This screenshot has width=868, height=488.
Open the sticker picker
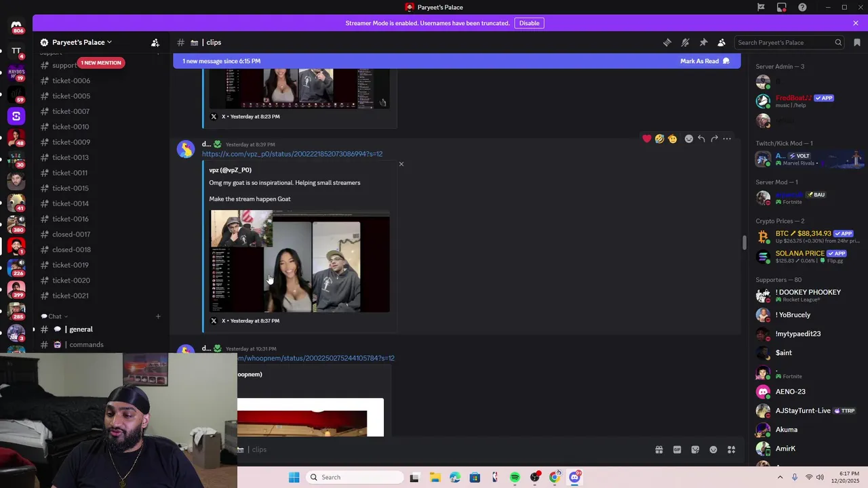(x=695, y=450)
